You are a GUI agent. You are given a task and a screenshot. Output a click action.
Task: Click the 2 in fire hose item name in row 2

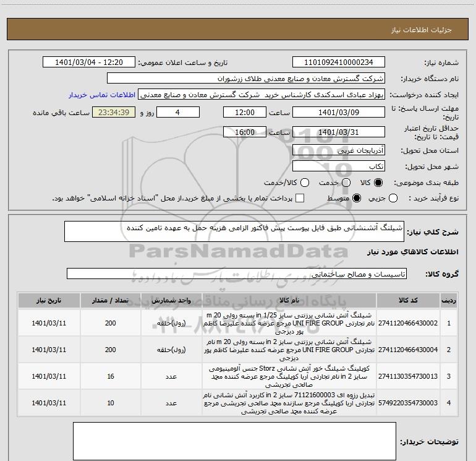pyautogui.click(x=289, y=350)
